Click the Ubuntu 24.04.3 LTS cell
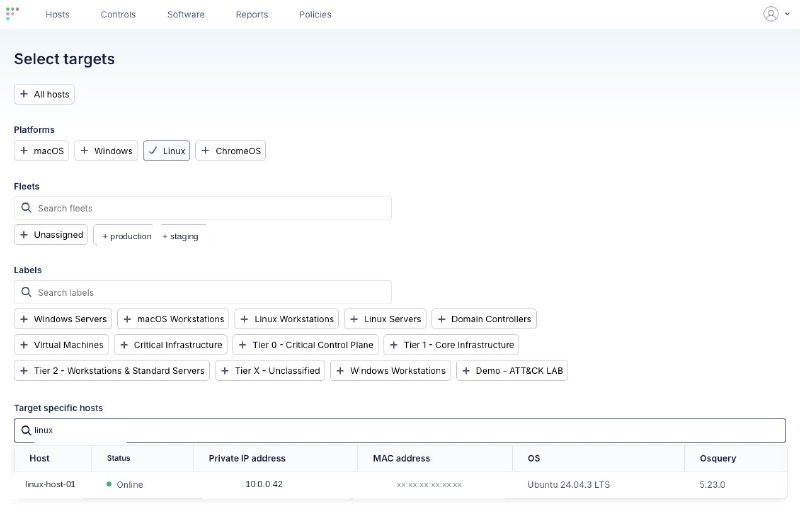Screen dimensions: 800x513 pos(568,484)
